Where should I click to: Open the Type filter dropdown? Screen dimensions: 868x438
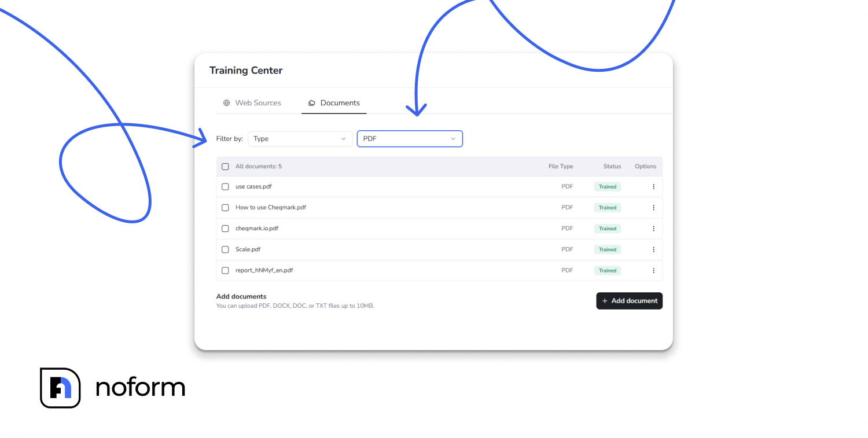click(300, 138)
